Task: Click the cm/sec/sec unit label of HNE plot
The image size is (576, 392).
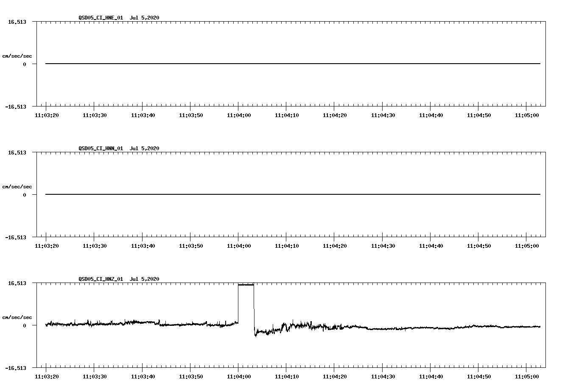Action: tap(17, 56)
